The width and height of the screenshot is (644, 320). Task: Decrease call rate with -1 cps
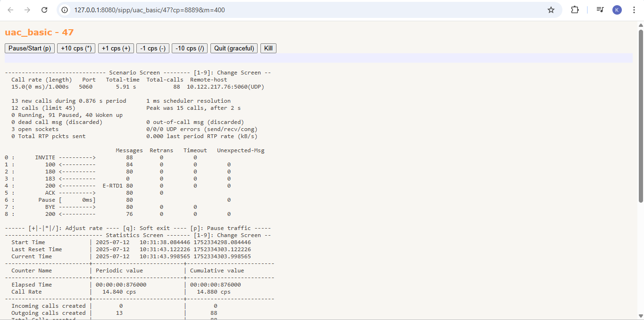(152, 48)
